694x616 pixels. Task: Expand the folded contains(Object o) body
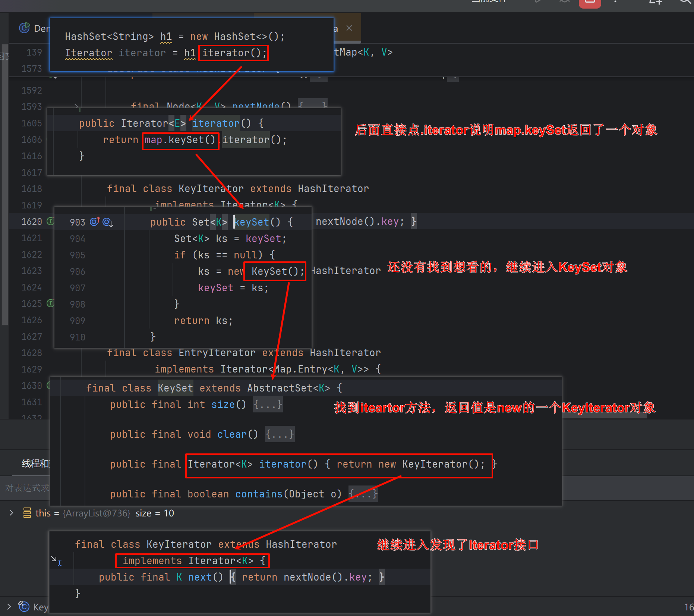pos(363,494)
